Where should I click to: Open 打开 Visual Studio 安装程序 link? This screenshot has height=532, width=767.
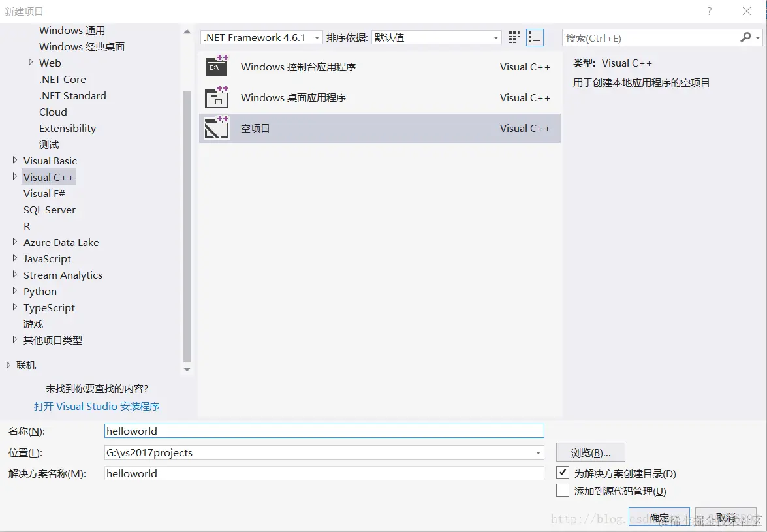point(97,406)
